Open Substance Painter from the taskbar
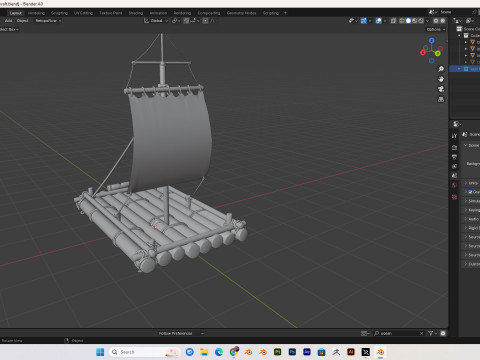 (277, 352)
